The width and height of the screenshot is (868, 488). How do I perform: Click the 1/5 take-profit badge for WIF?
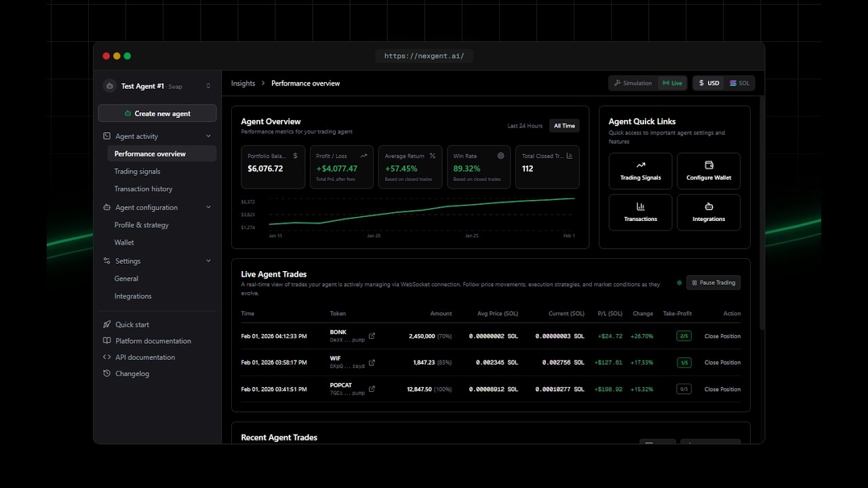point(684,363)
